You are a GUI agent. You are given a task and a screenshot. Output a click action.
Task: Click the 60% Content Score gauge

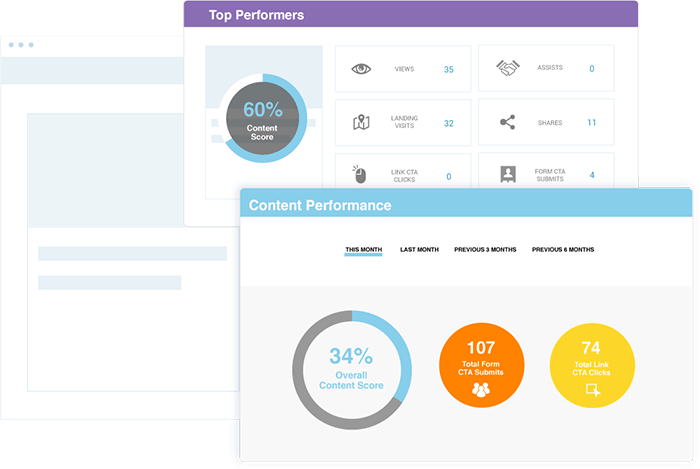(262, 118)
